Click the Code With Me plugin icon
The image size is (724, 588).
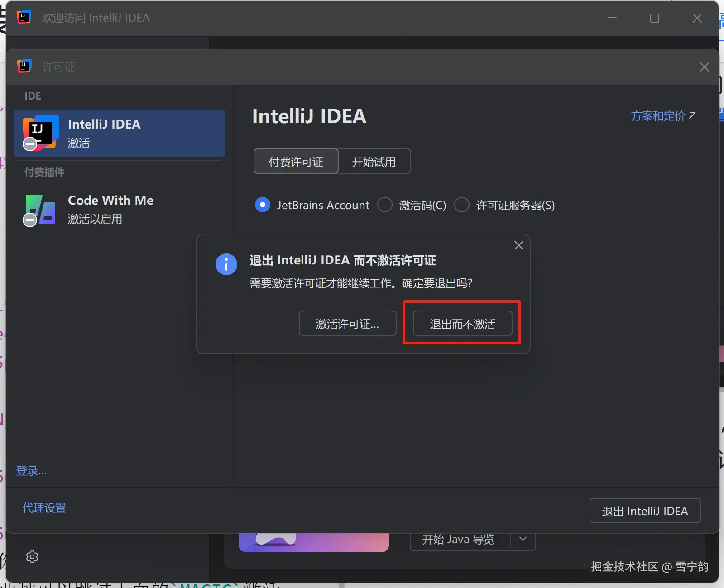pos(40,210)
